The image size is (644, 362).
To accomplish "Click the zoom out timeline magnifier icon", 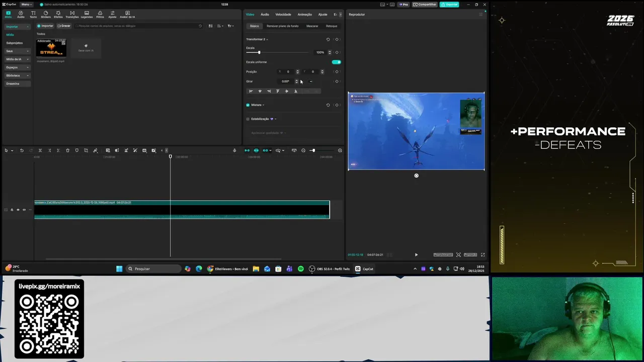I will click(x=303, y=150).
